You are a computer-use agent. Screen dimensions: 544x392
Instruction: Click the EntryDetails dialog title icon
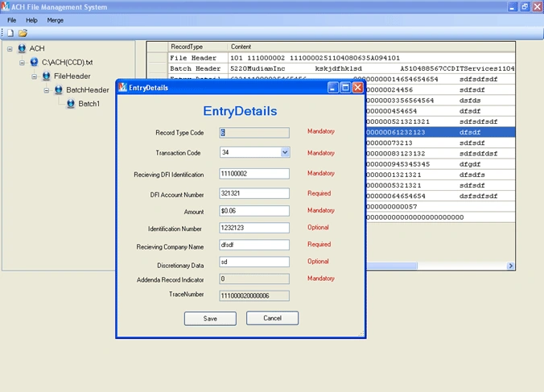[123, 88]
